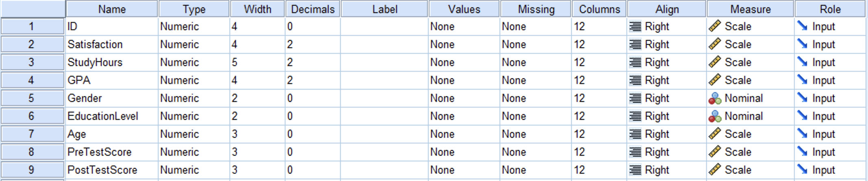868x181 pixels.
Task: Click the Width cell for PostTestScore
Action: 257,170
